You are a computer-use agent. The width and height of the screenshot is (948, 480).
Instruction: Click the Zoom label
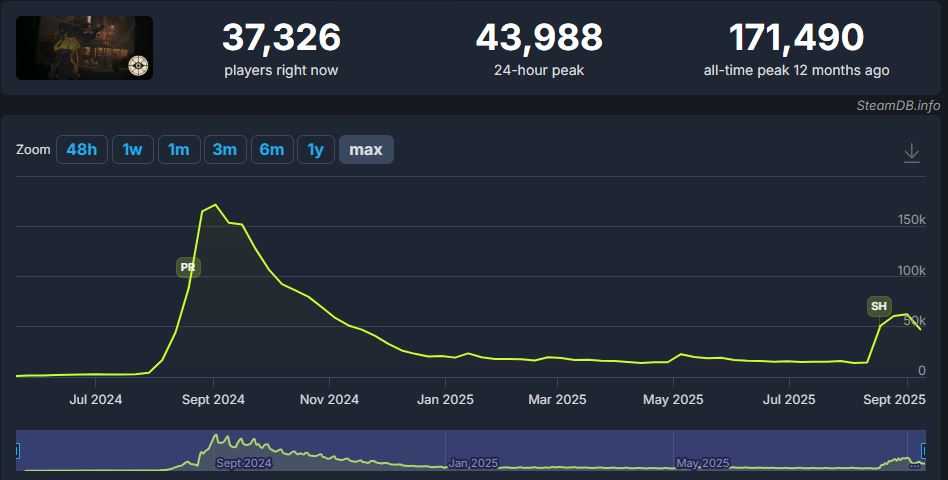(33, 150)
